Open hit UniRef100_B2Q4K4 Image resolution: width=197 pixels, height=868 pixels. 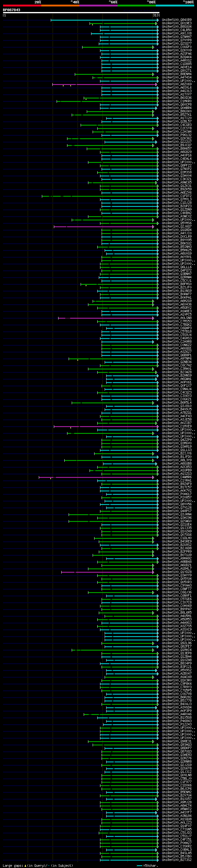click(x=176, y=57)
